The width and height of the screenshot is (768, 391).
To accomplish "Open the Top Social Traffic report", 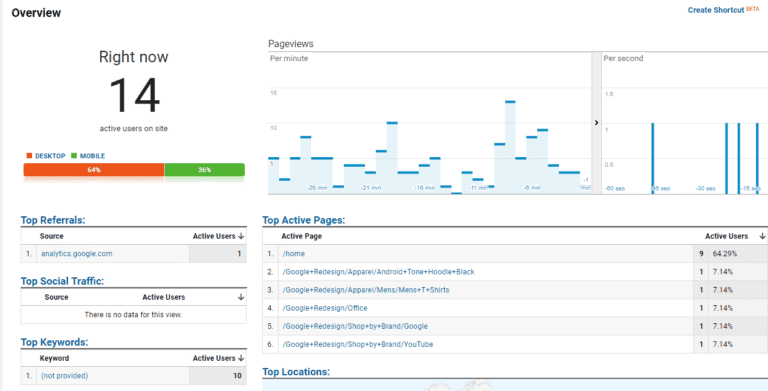I will [62, 281].
